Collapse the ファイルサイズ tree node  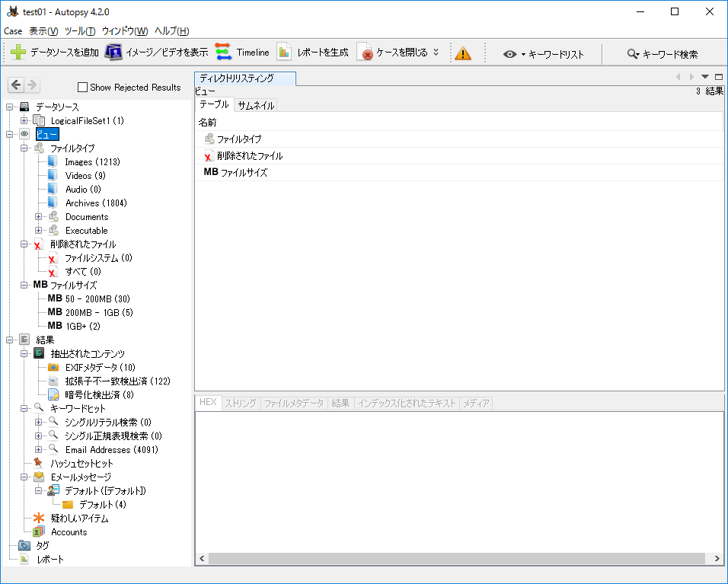click(24, 286)
